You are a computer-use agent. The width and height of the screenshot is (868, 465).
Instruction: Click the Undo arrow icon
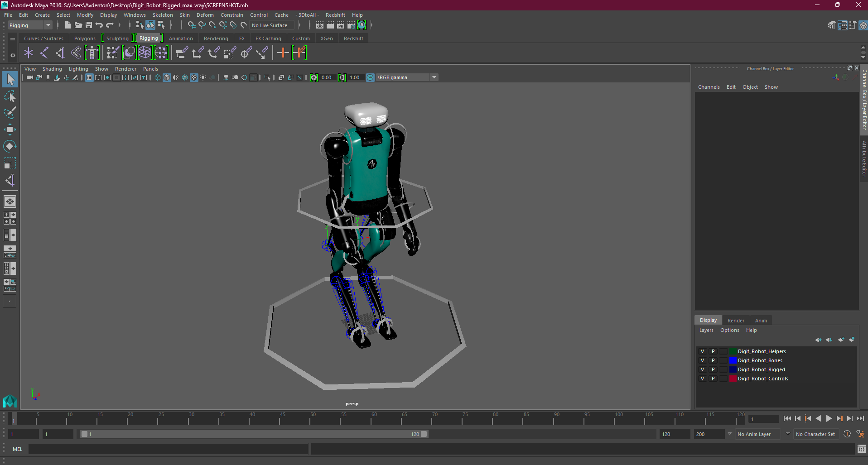coord(99,25)
